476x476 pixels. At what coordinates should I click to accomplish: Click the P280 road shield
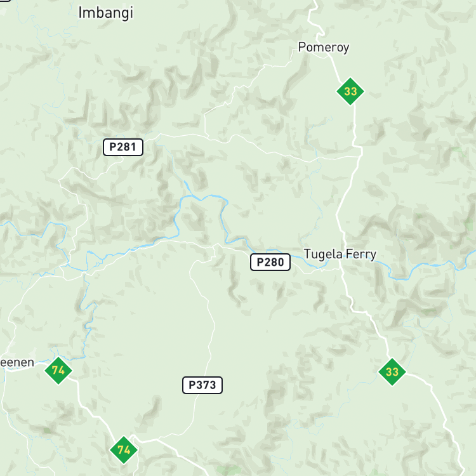(270, 262)
